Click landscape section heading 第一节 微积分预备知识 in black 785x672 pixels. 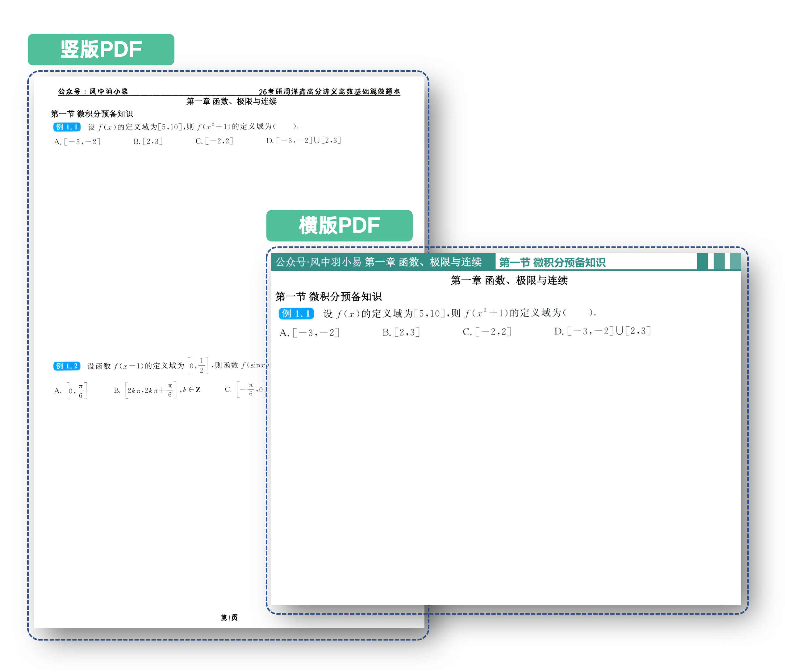pyautogui.click(x=328, y=296)
